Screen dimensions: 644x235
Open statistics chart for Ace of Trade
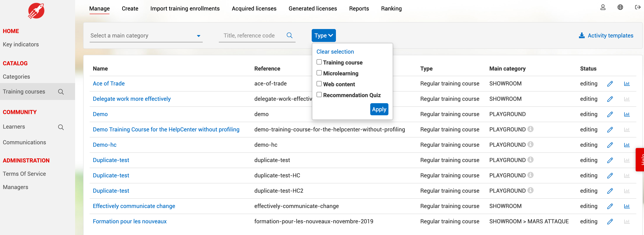pyautogui.click(x=626, y=84)
